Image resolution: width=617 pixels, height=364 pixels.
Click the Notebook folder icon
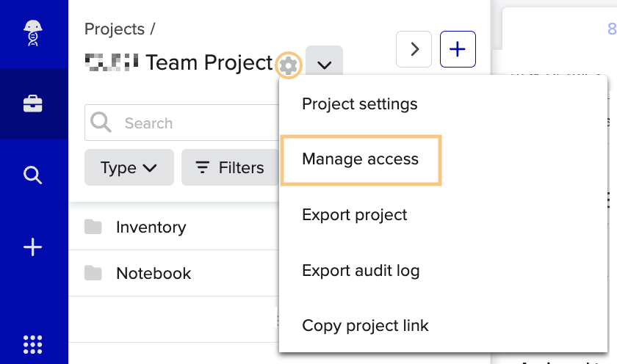(x=93, y=273)
